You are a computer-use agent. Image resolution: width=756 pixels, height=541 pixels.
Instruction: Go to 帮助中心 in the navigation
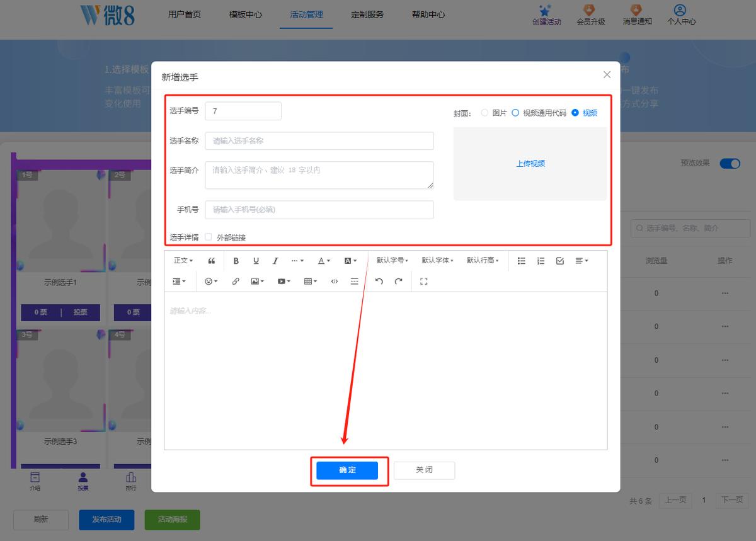tap(428, 14)
